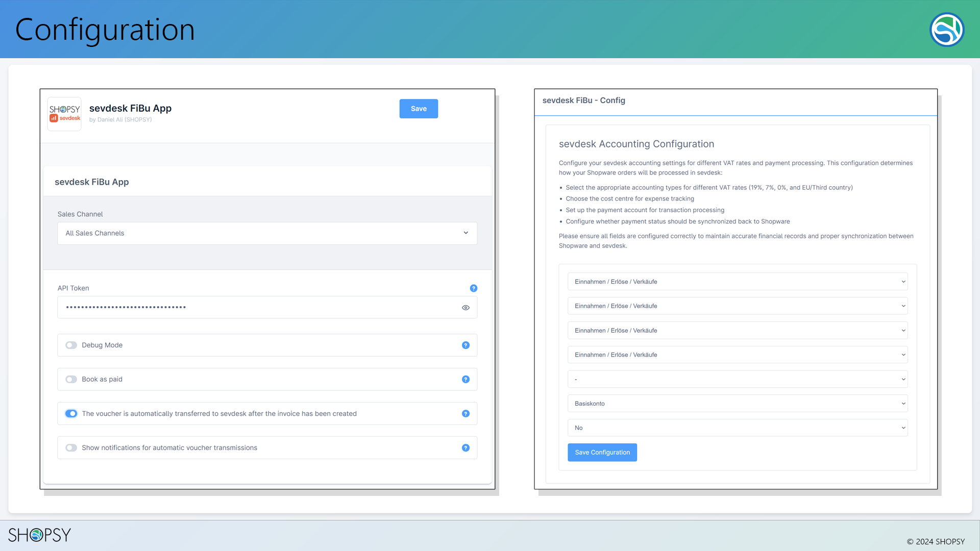Open help for Book as paid
The height and width of the screenshot is (551, 980).
point(465,380)
